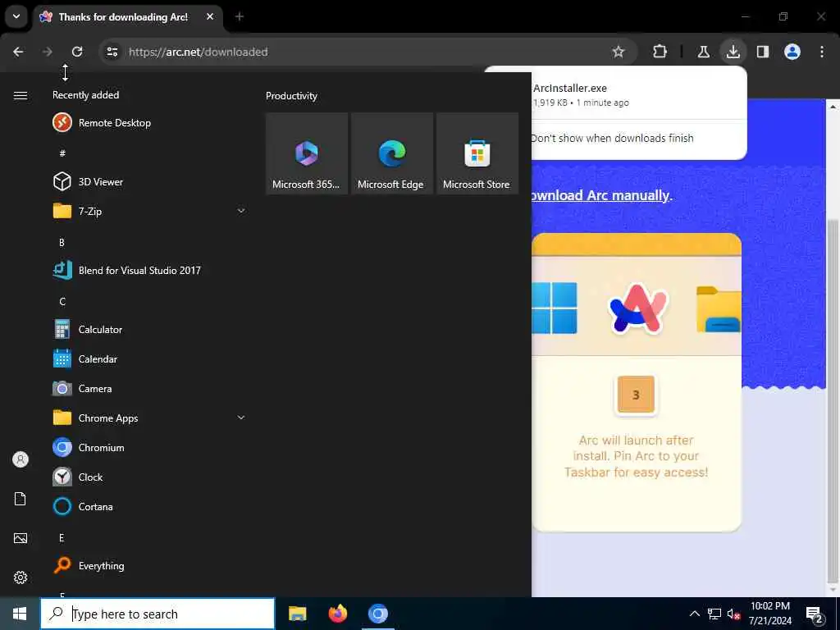
Task: View site information icon in address bar
Action: pyautogui.click(x=112, y=52)
